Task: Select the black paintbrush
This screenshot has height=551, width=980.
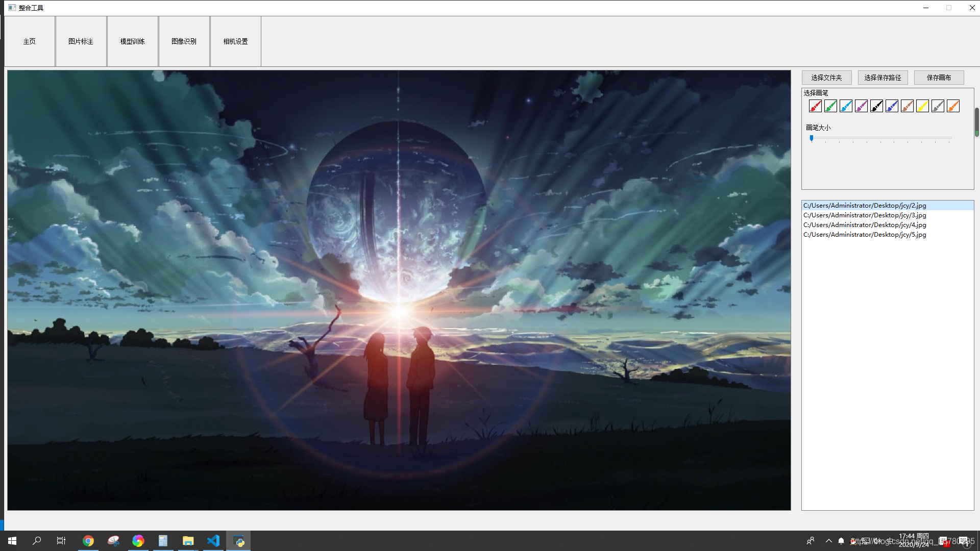Action: click(x=876, y=106)
